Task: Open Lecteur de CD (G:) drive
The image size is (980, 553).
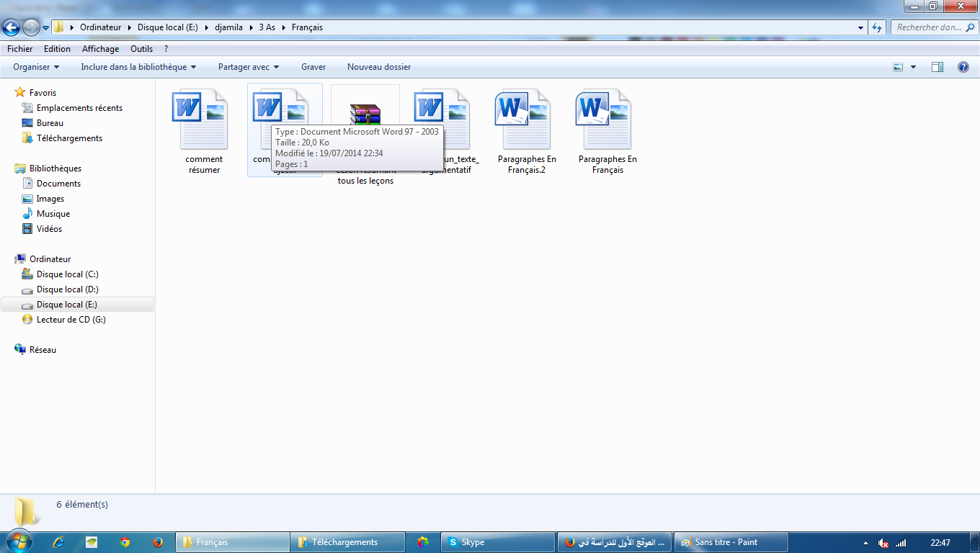Action: pos(71,320)
